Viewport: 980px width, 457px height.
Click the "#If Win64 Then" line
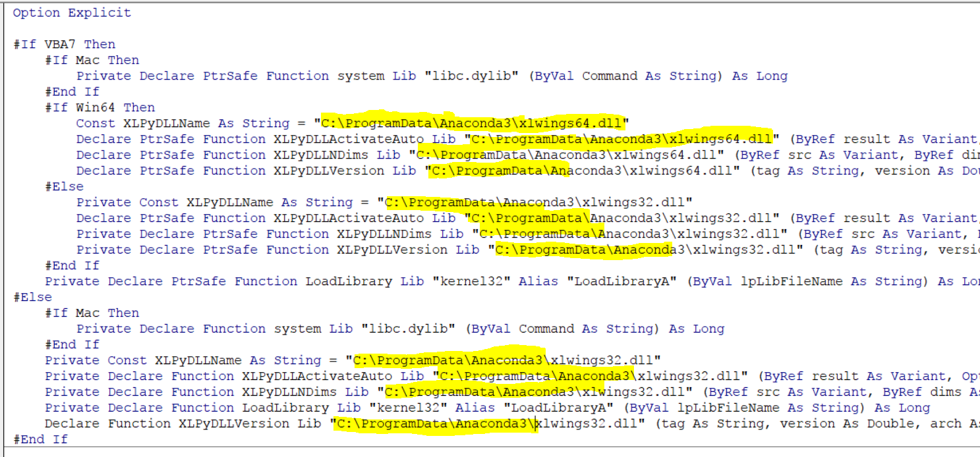[98, 107]
